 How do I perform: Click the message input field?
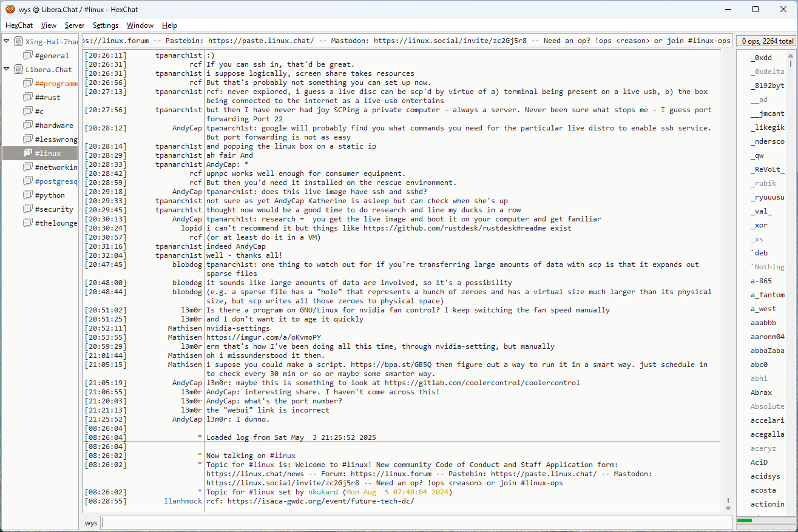[x=416, y=523]
